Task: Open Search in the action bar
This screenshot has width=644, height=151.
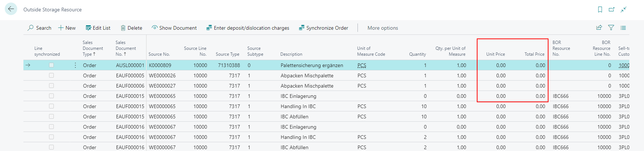Action: [40, 28]
